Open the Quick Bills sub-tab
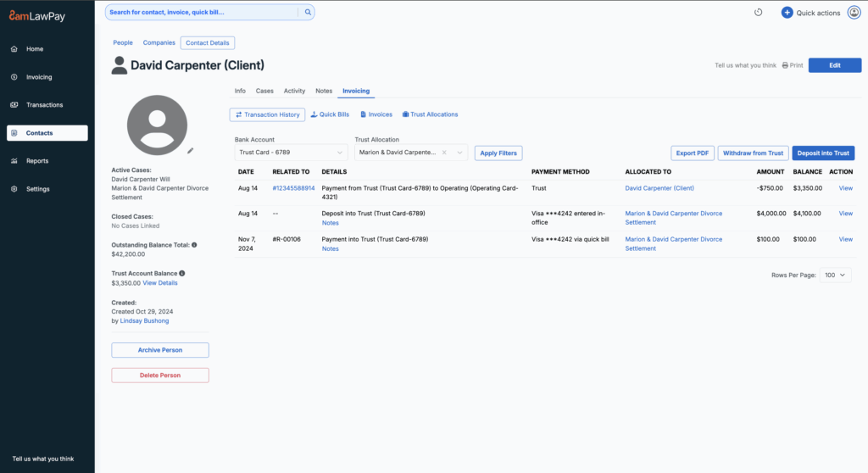868x473 pixels. pyautogui.click(x=330, y=114)
